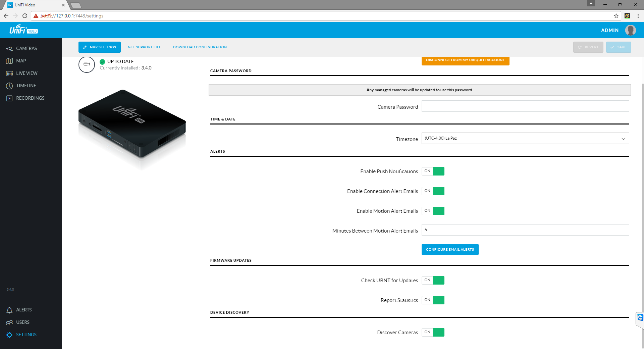The height and width of the screenshot is (349, 644).
Task: Open the Timezone dropdown
Action: 525,138
